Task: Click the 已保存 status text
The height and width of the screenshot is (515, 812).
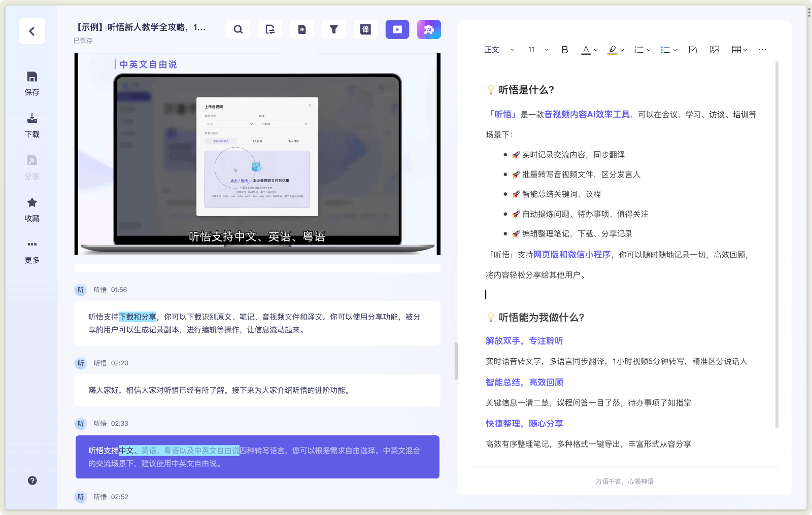Action: [x=83, y=41]
